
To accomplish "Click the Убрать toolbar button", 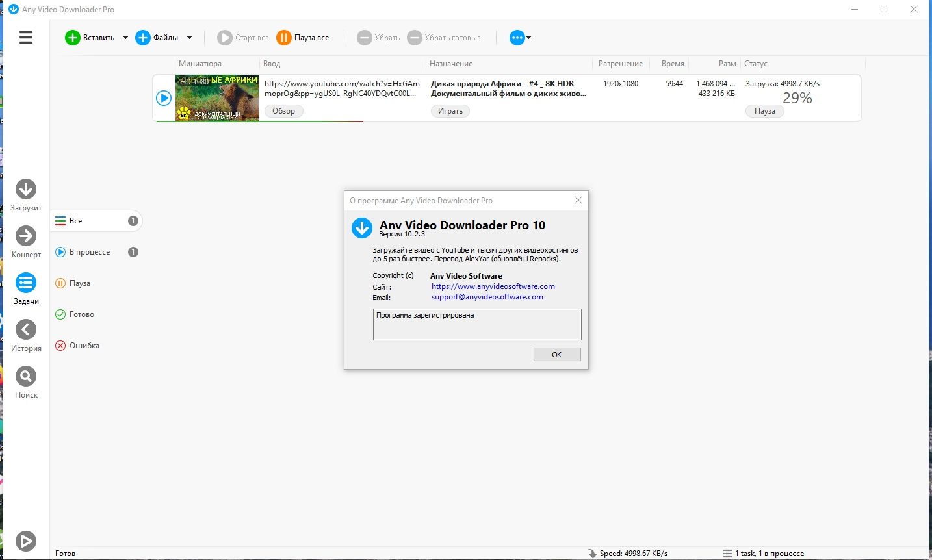I will coord(378,38).
